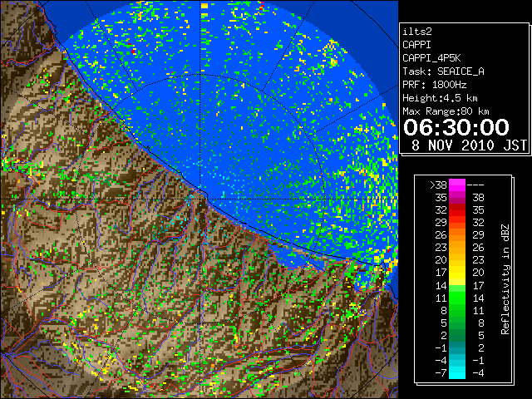Click the 'PRF: 1800Hz' line
Viewport: 532px width, 399px height.
coord(434,85)
